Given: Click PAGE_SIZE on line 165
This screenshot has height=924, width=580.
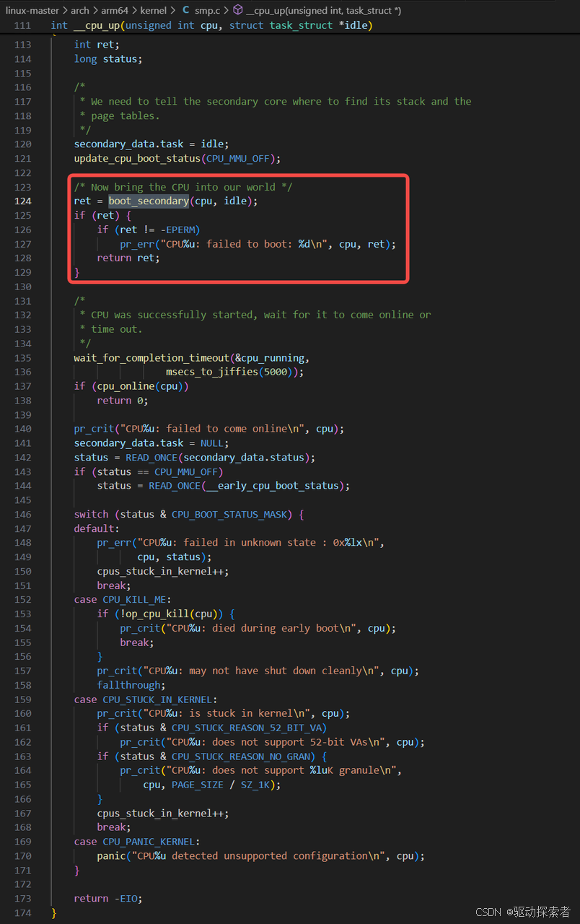Looking at the screenshot, I should tap(198, 785).
